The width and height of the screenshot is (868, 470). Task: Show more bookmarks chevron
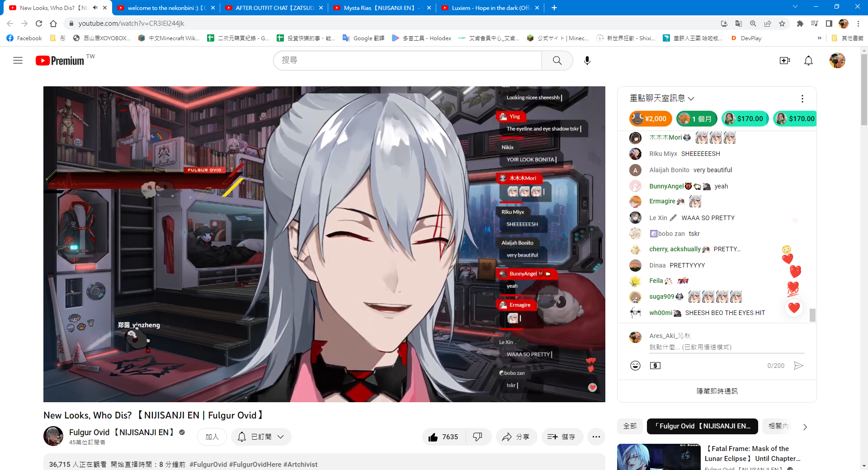(819, 38)
